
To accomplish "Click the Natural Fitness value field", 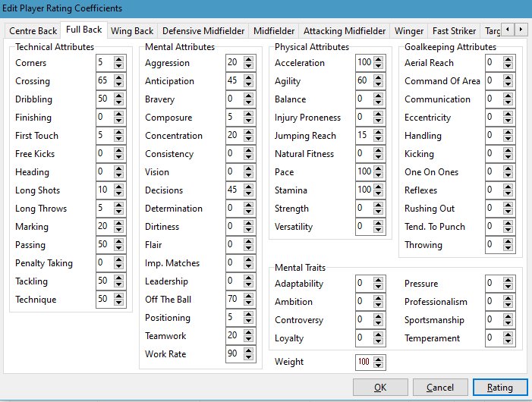I will pos(365,154).
